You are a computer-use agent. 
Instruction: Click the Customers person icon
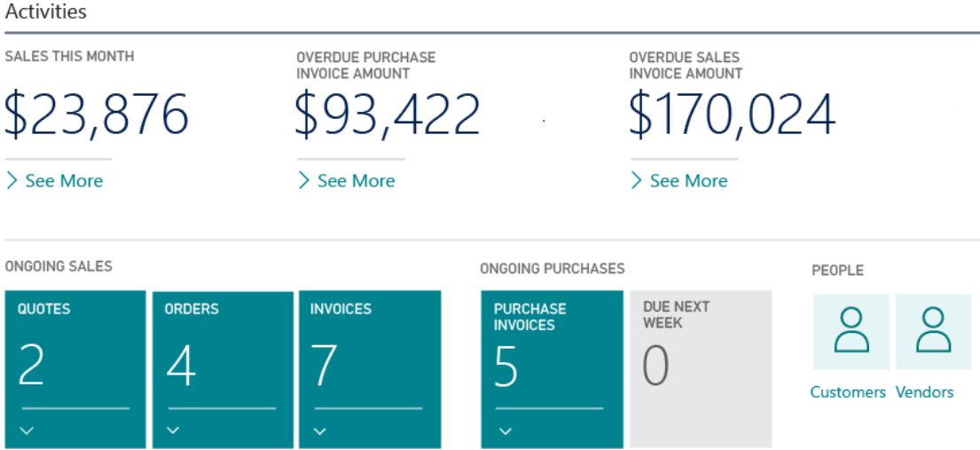tap(851, 331)
